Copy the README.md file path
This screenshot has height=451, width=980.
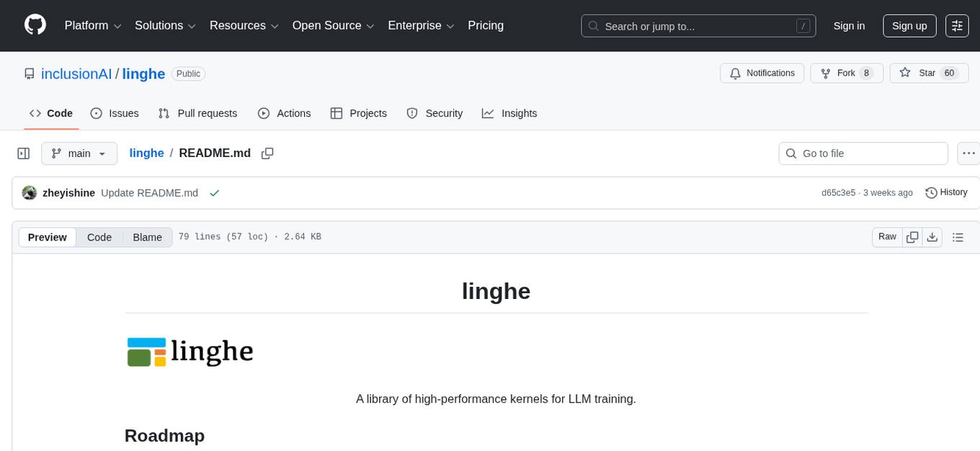267,153
